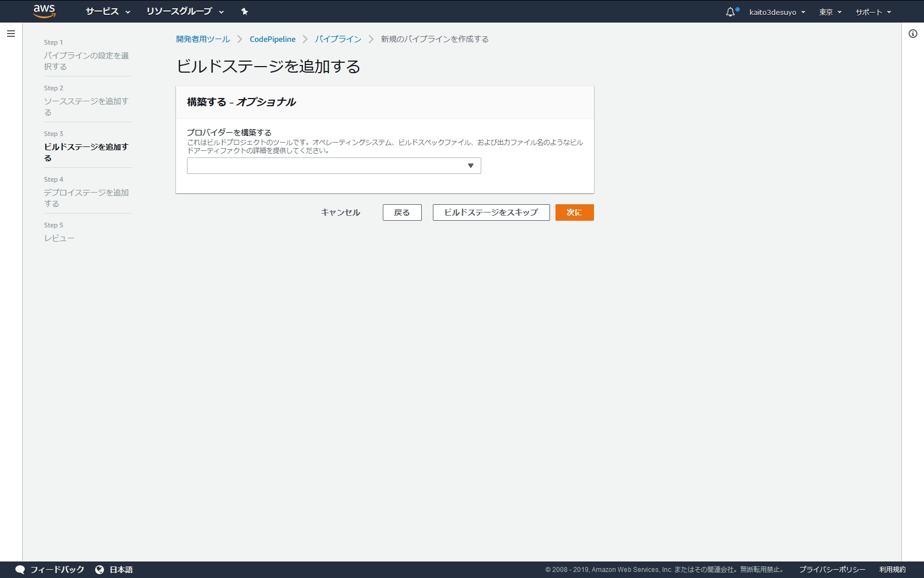Expand the サービス menu
The image size is (924, 578).
pos(108,12)
